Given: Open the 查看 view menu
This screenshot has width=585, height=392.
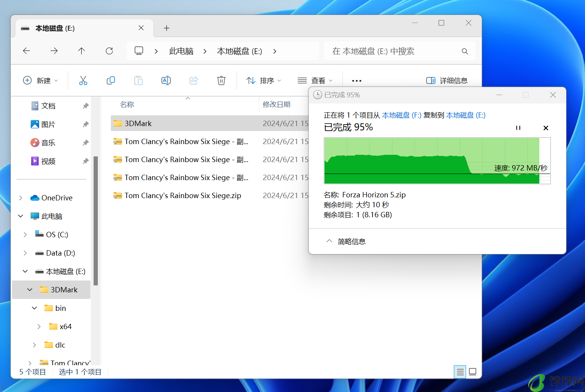Looking at the screenshot, I should [x=315, y=80].
